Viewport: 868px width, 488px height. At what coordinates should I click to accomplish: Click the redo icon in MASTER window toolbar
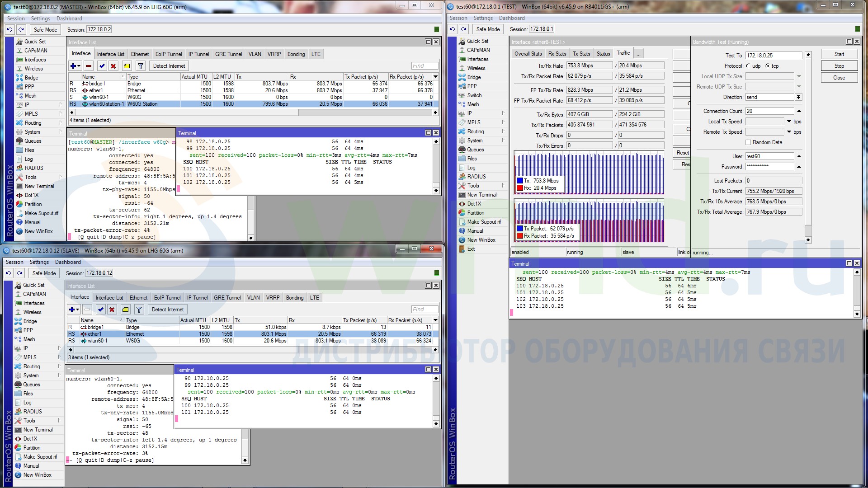pos(21,29)
